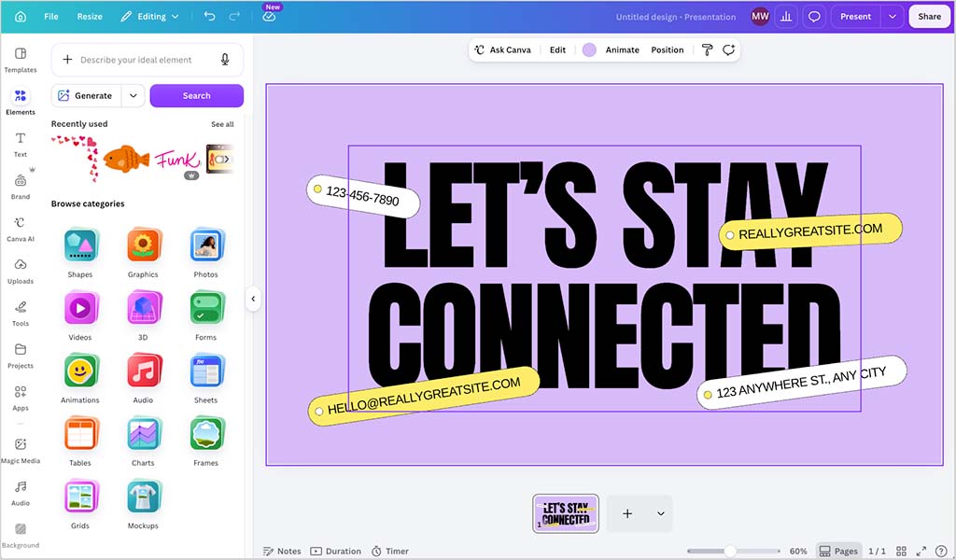Viewport: 956px width, 560px height.
Task: Open the Text sidebar tab
Action: pyautogui.click(x=21, y=145)
